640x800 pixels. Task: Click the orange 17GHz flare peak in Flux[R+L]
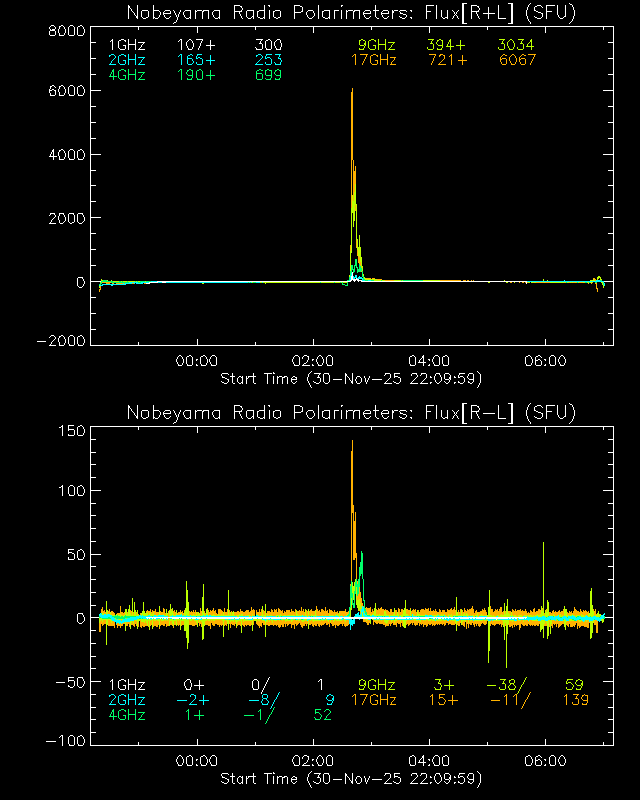(x=352, y=92)
